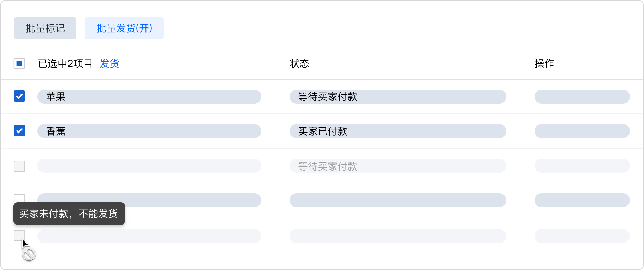Click the 状态 column header

(299, 63)
